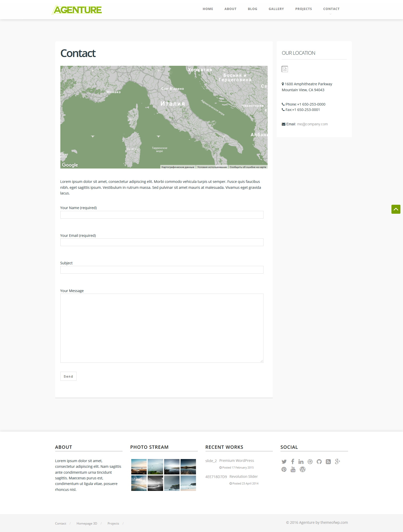This screenshot has height=532, width=403.
Task: Open the Facebook social icon
Action: (293, 462)
